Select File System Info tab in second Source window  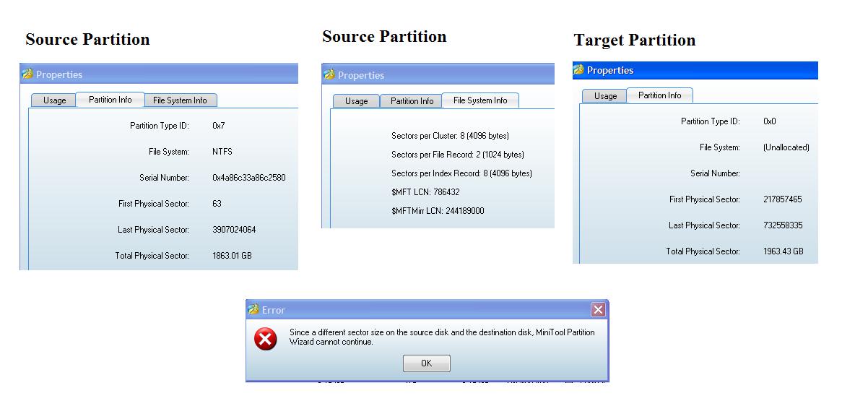480,100
